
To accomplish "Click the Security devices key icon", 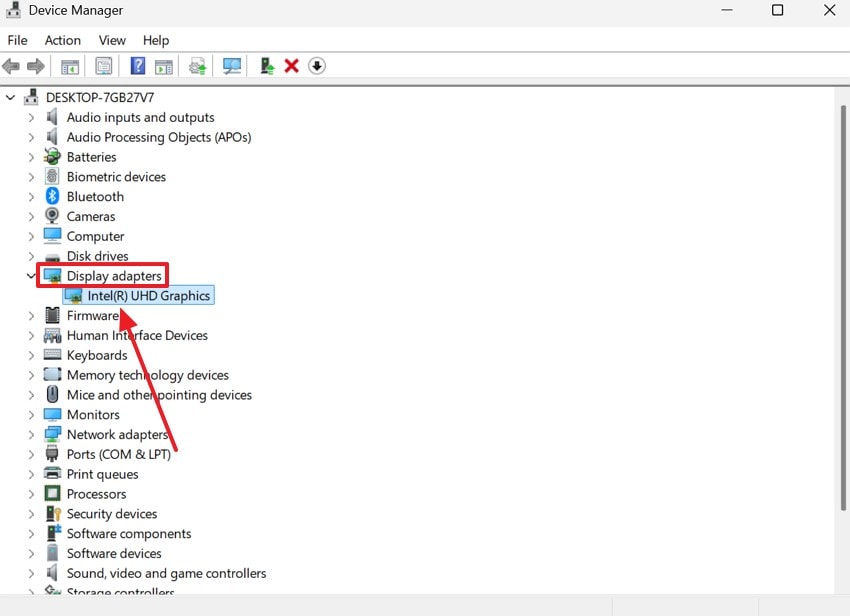I will tap(53, 514).
